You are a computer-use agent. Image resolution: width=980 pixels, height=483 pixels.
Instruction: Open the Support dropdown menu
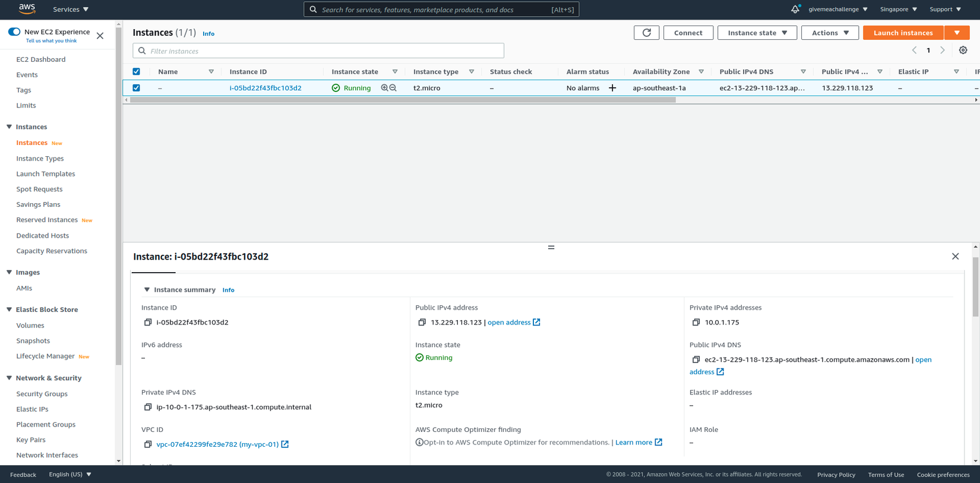point(946,10)
